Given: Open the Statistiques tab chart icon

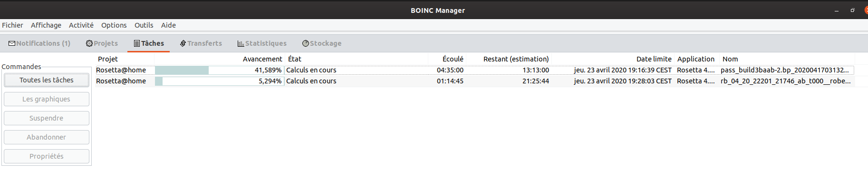Looking at the screenshot, I should (241, 43).
